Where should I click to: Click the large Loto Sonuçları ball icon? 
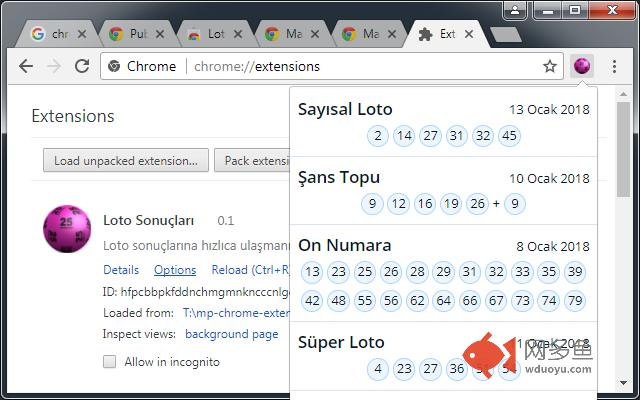click(x=67, y=229)
